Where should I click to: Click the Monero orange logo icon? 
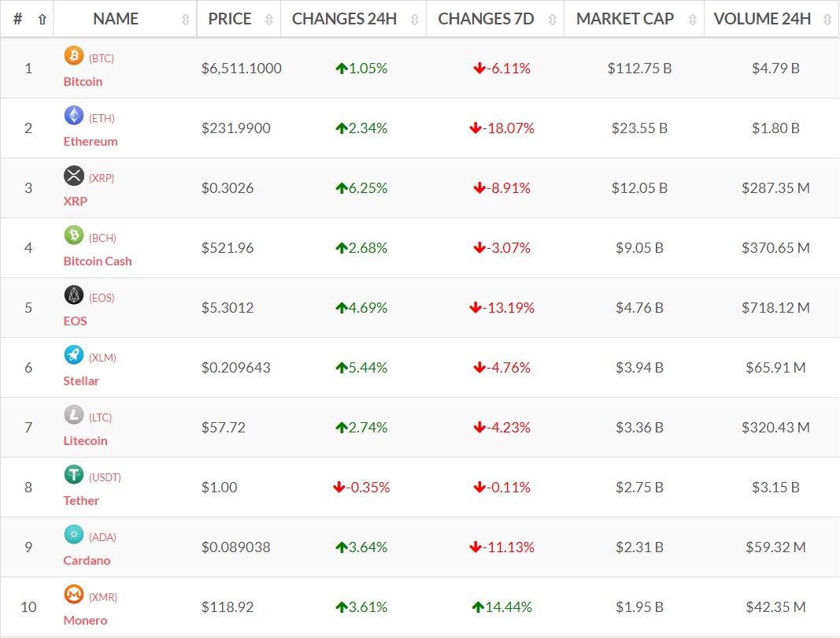tap(74, 594)
